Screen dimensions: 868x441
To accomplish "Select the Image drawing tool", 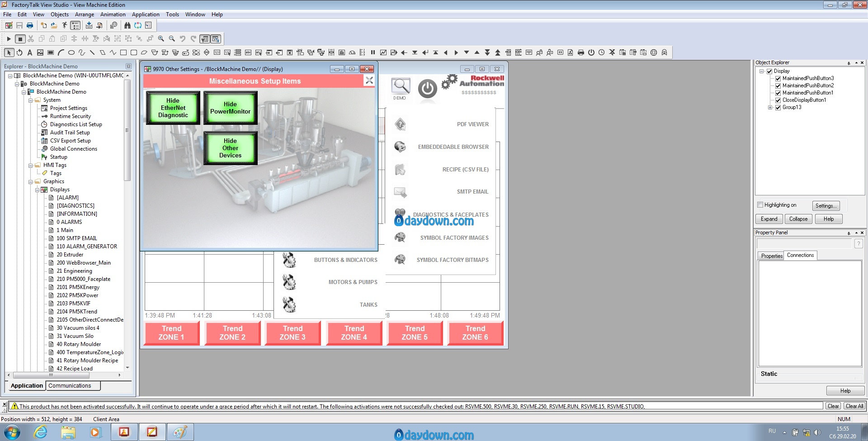I will [40, 53].
